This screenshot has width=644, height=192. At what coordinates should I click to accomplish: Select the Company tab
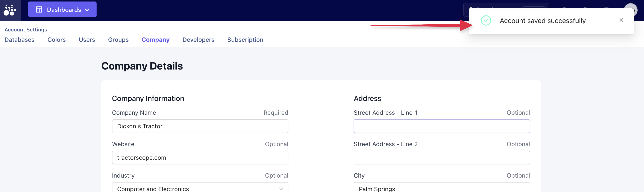click(156, 40)
